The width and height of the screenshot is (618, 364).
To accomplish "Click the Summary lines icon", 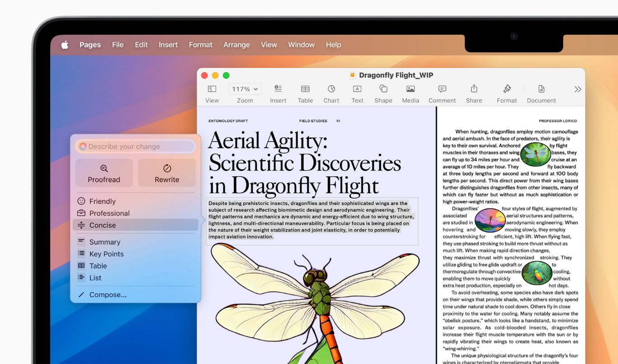I will tap(81, 241).
